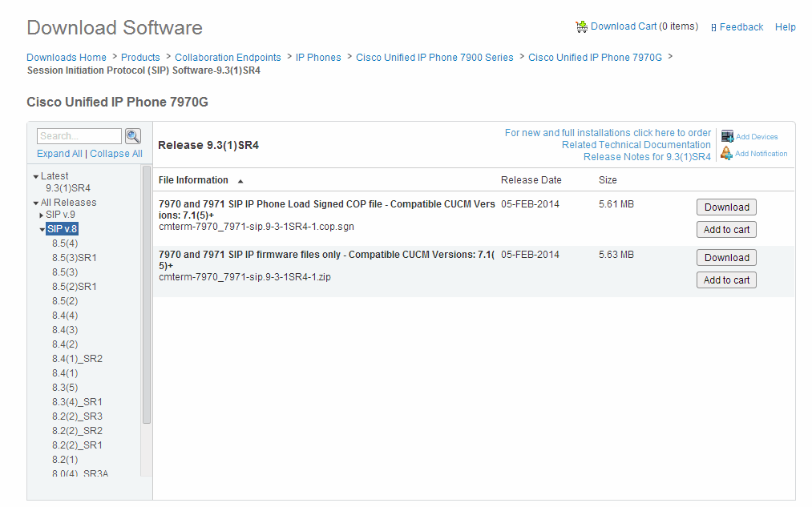Select release 8.4(3)

[65, 330]
